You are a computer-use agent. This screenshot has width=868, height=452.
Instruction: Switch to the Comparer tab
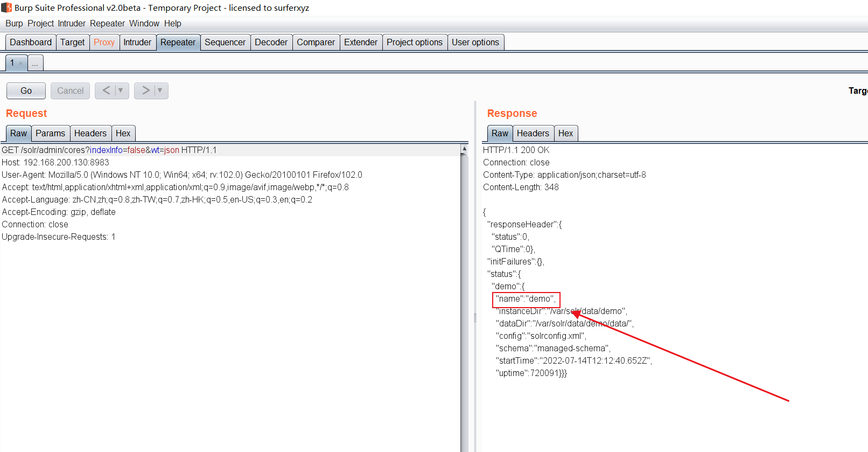pos(316,42)
